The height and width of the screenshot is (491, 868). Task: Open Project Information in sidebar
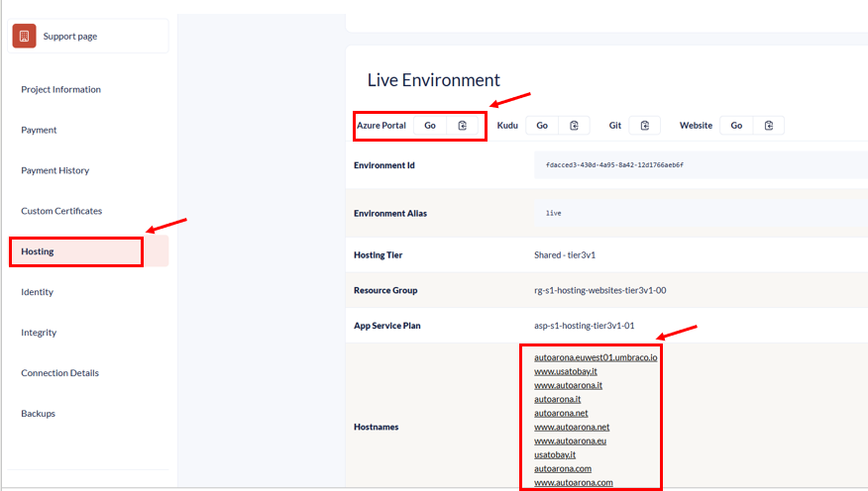(x=60, y=90)
